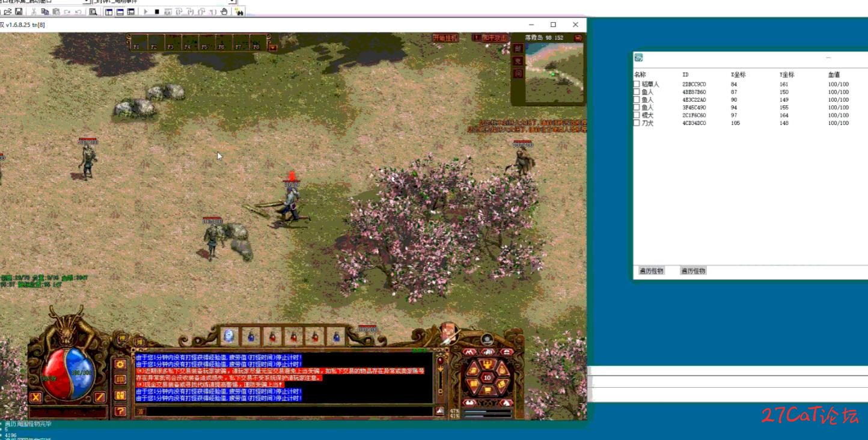
Task: Expand the F1-F8 skill bar arrow
Action: (273, 47)
